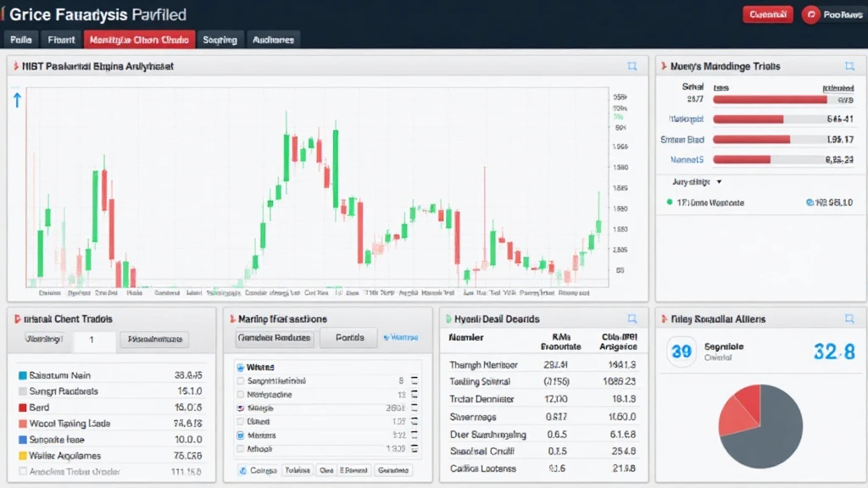Toggle the checkbox in the 2608 row

pyautogui.click(x=240, y=408)
